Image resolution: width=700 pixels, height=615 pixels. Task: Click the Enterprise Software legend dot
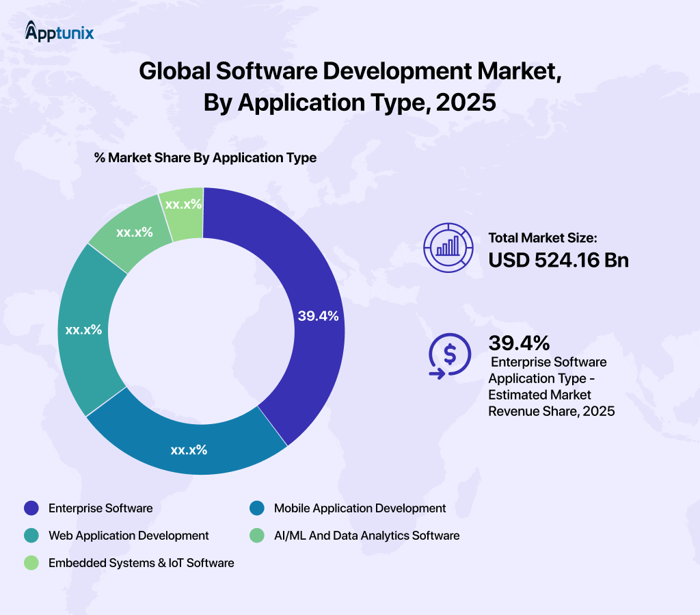pyautogui.click(x=31, y=508)
